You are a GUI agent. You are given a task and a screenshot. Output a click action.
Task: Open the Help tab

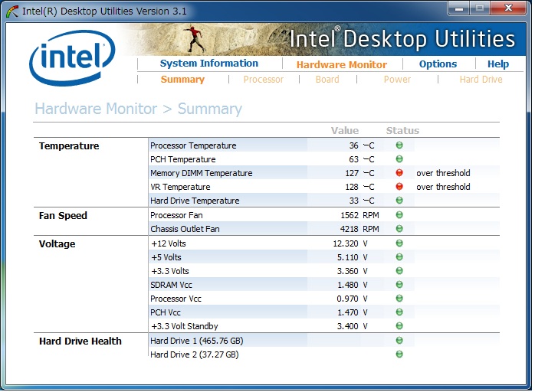[x=497, y=64]
